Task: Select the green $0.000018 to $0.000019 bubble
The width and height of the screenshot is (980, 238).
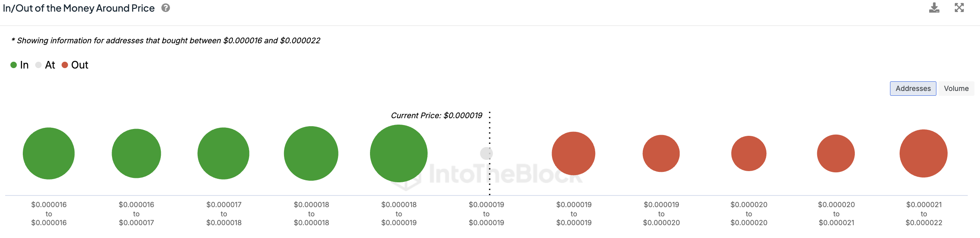Action: tap(398, 153)
